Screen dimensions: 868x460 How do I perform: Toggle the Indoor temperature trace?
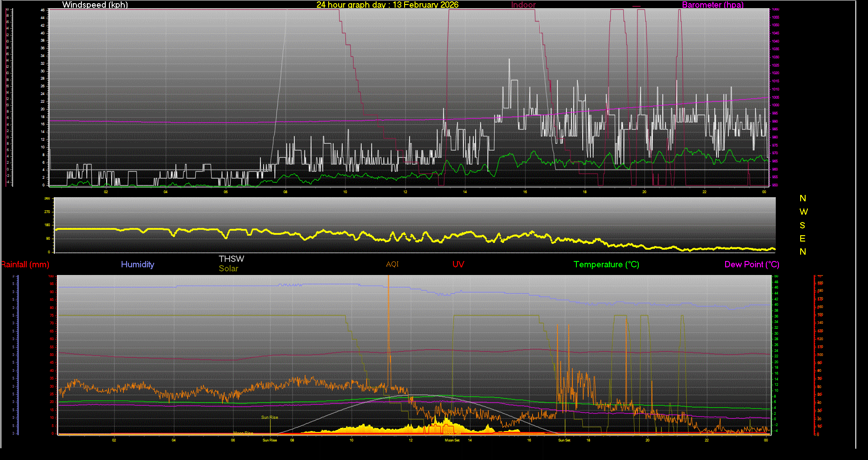523,5
